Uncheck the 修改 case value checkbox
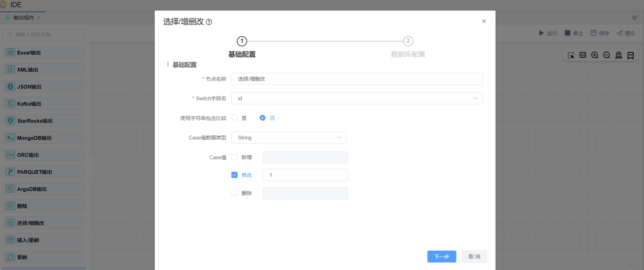644x270 pixels. (x=234, y=175)
